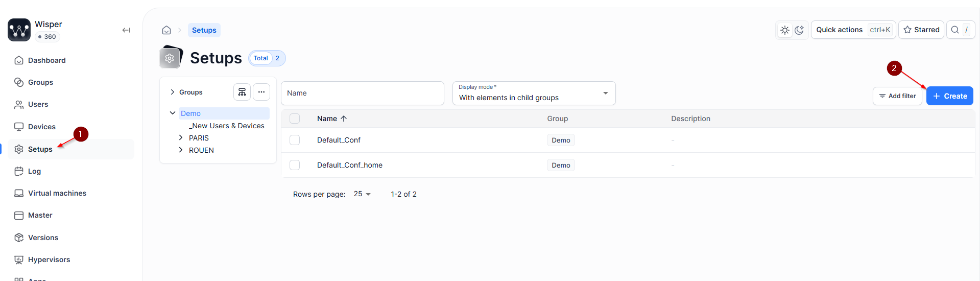The width and height of the screenshot is (980, 281).
Task: Switch to light theme sun icon
Action: click(x=785, y=30)
